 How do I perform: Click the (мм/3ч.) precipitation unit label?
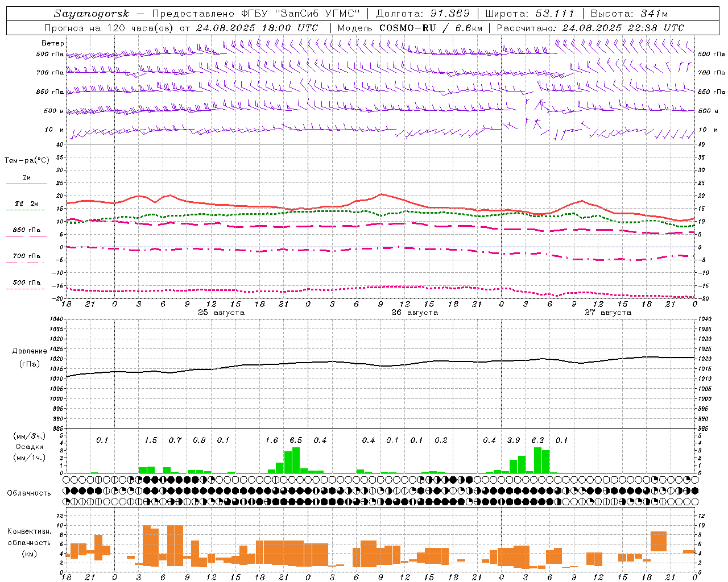pyautogui.click(x=30, y=436)
